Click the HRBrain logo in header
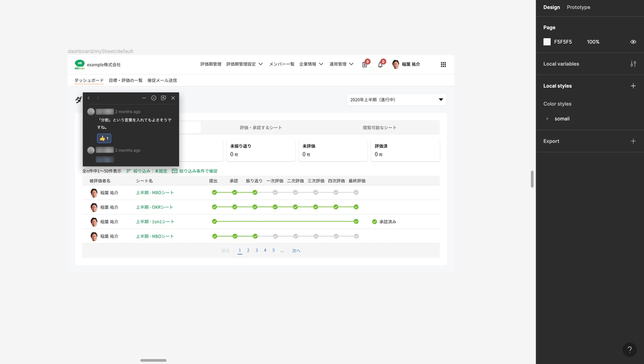This screenshot has width=644, height=364. 79,64
